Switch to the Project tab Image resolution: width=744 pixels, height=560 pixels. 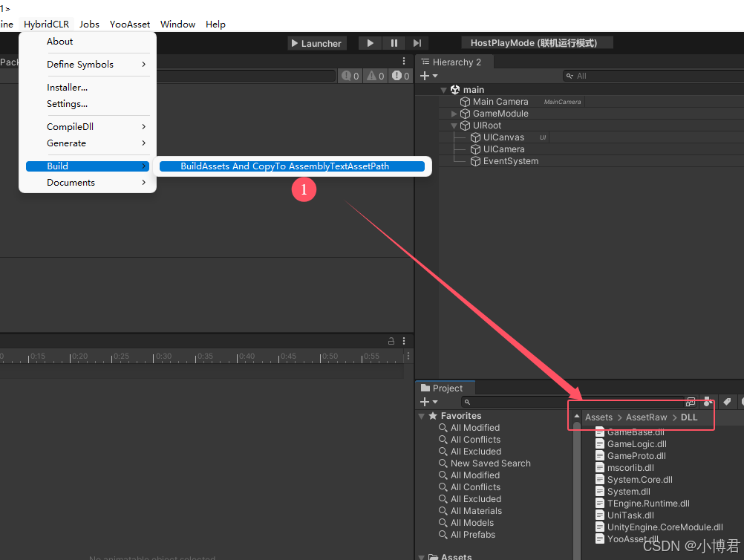(445, 388)
